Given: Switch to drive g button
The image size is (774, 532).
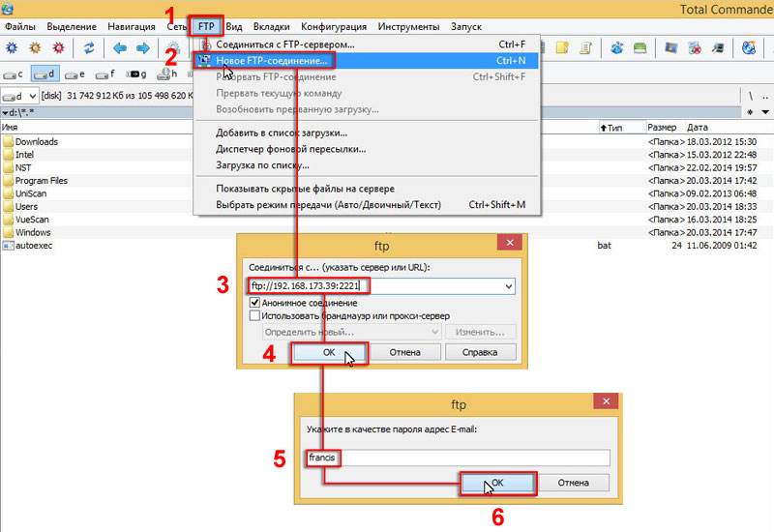Looking at the screenshot, I should pos(136,74).
